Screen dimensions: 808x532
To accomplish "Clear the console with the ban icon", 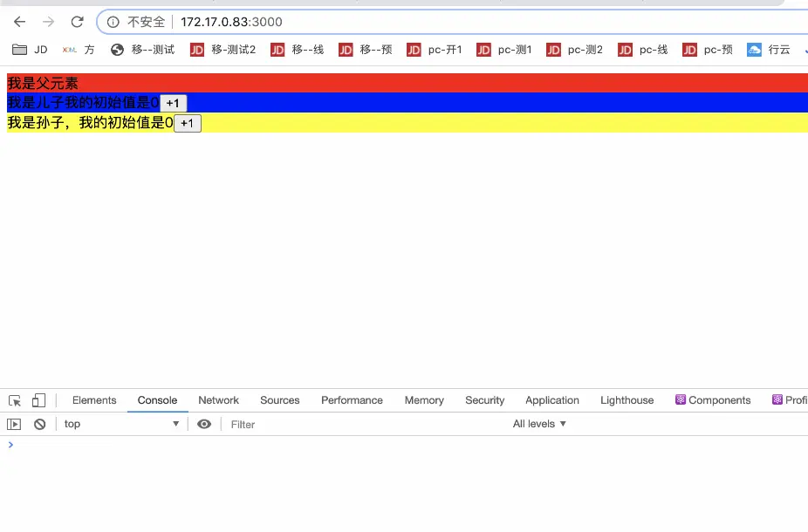I will (39, 425).
